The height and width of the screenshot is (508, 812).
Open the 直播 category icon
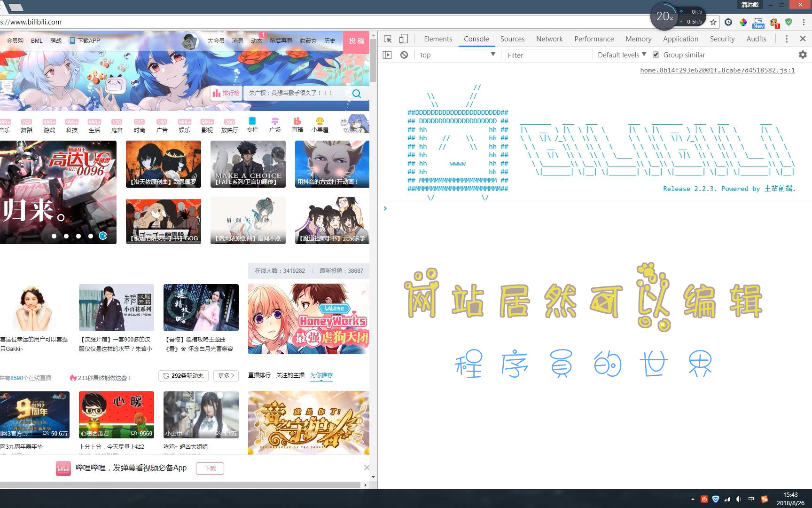pos(298,123)
